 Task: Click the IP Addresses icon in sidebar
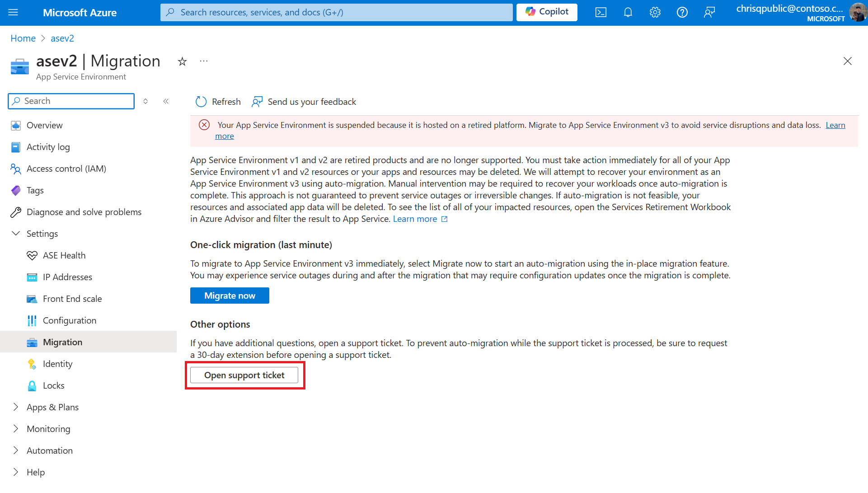32,277
